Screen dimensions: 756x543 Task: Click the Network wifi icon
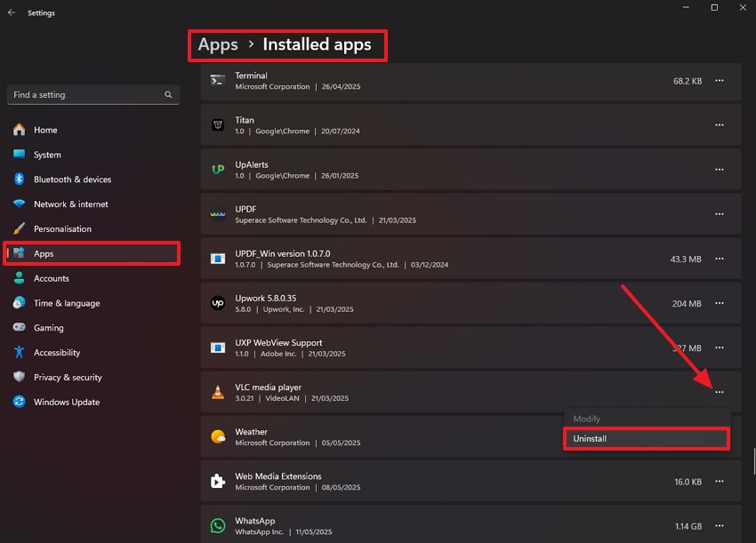(20, 204)
